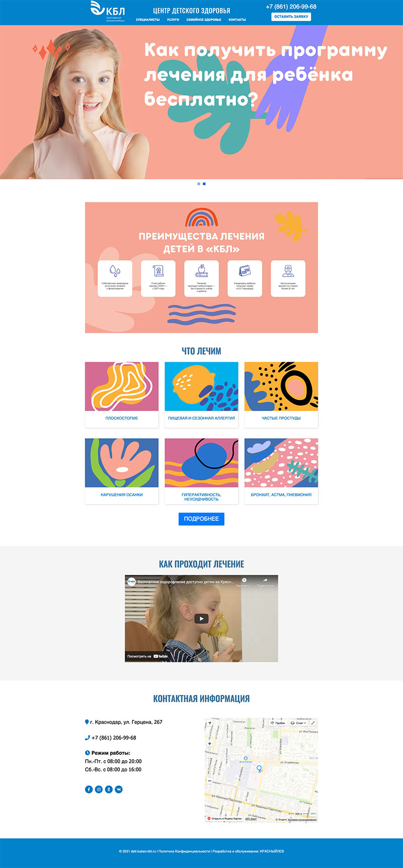Expand the map to fullscreen
Screen dimensions: 403x868
[x=313, y=723]
